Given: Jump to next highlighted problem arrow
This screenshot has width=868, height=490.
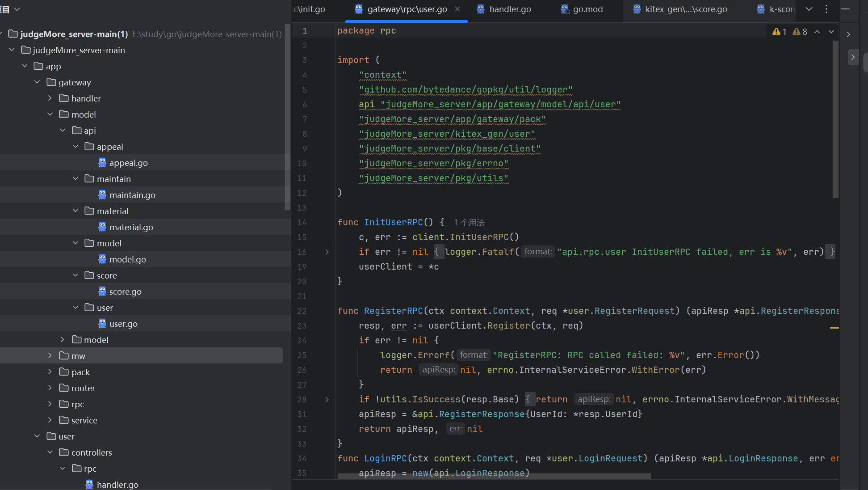Looking at the screenshot, I should (x=831, y=32).
